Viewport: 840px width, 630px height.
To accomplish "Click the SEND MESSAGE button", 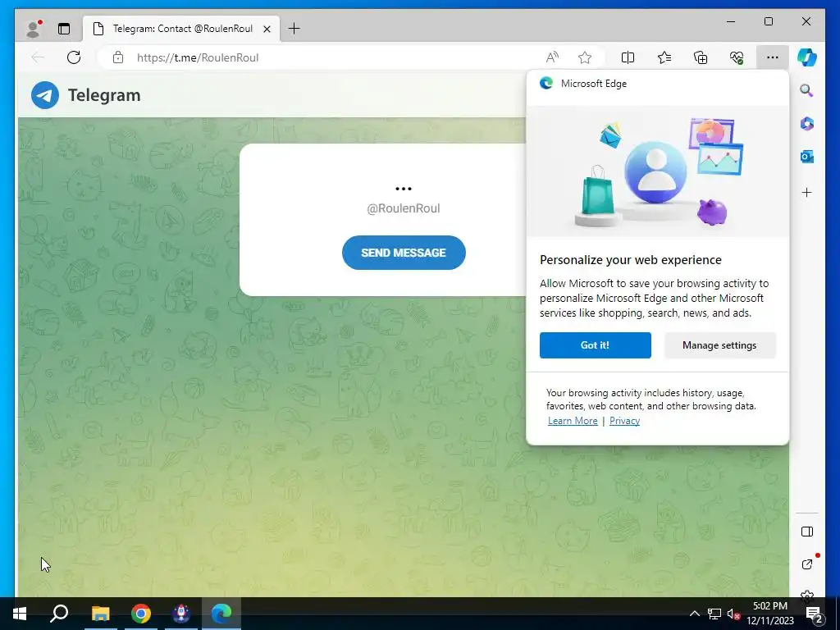I will point(404,253).
